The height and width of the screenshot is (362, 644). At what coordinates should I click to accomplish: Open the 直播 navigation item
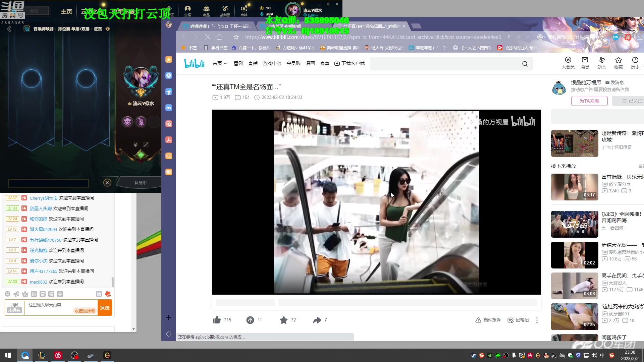point(253,63)
